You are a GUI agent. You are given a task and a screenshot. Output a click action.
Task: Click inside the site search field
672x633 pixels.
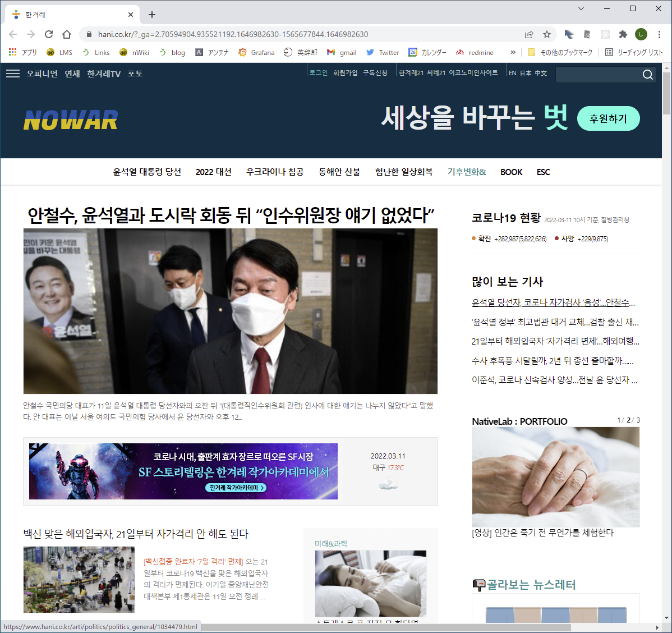(597, 75)
